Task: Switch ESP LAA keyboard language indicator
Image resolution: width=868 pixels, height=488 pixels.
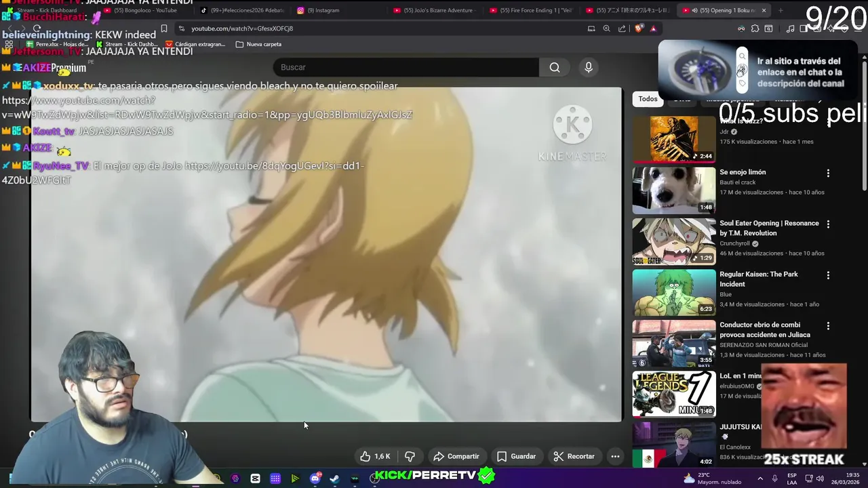Action: (x=791, y=479)
